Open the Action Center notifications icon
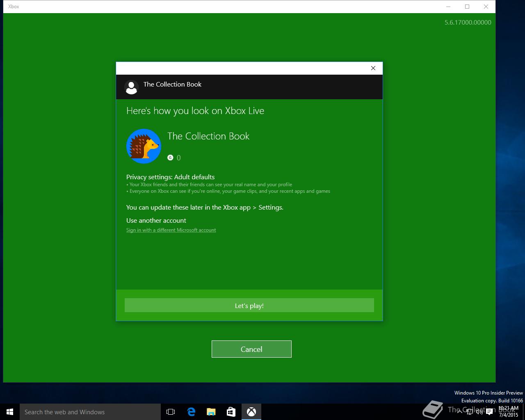 pyautogui.click(x=489, y=412)
